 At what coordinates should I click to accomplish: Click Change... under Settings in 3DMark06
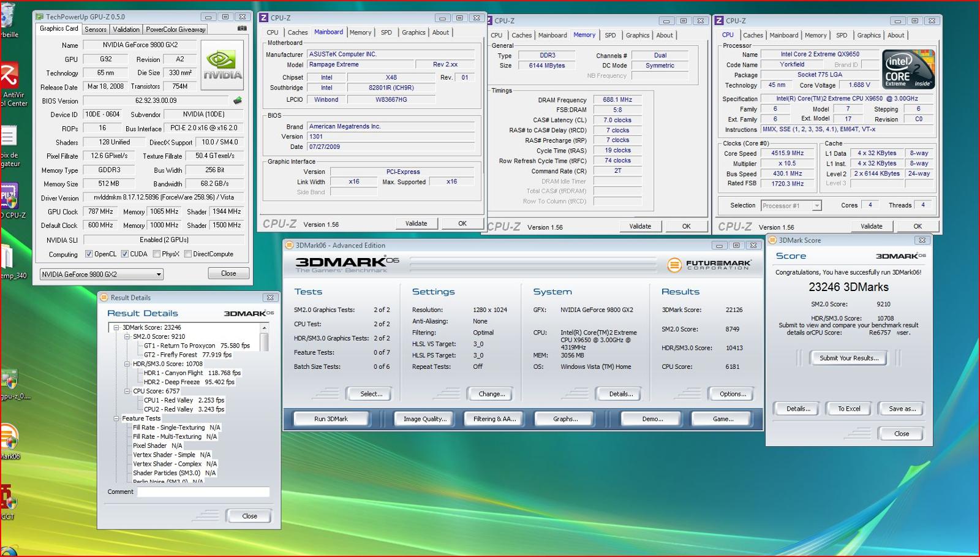(491, 394)
